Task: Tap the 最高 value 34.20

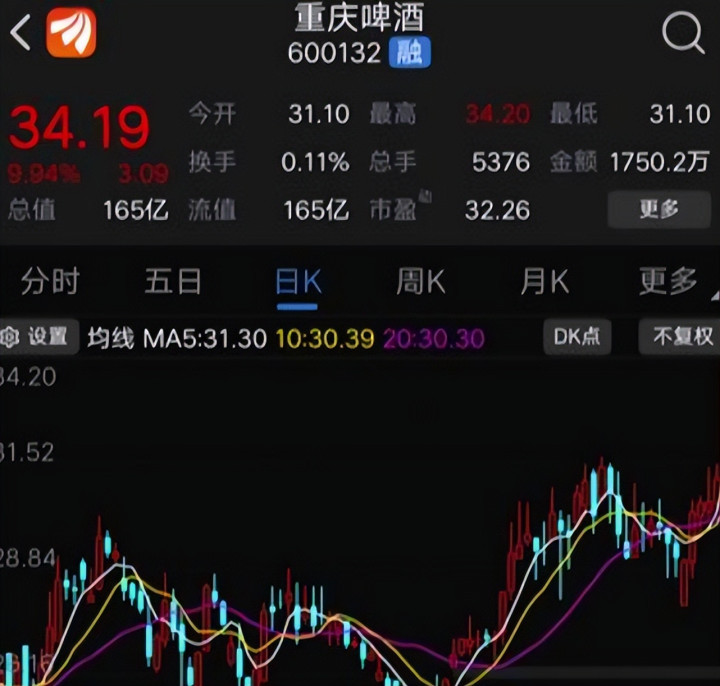Action: coord(498,114)
